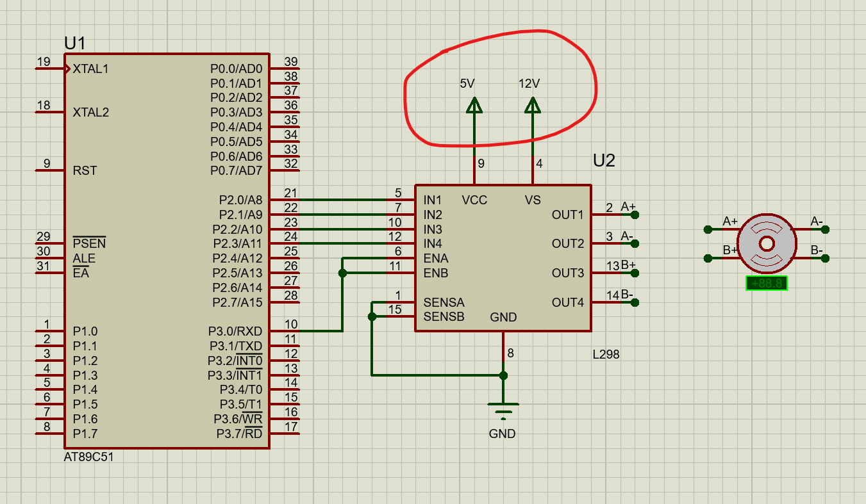Select the OUT1 pin on the L298
Image resolution: width=866 pixels, height=504 pixels.
(567, 214)
